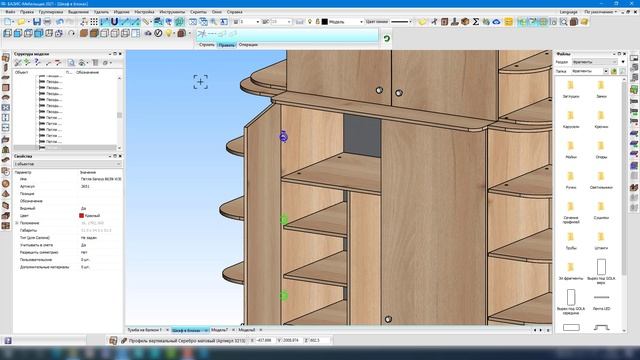
Task: Toggle the magnet snap U icon
Action: [x=115, y=22]
